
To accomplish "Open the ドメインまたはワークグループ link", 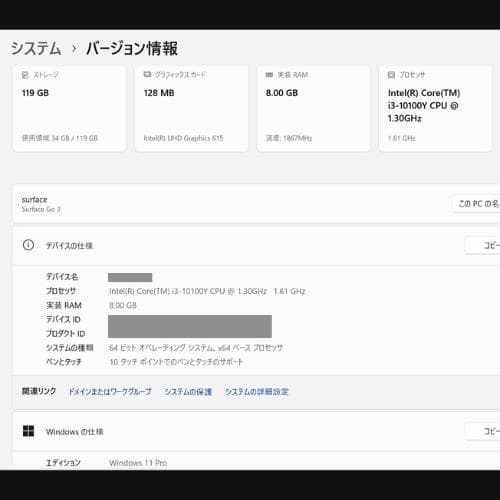I will (110, 391).
